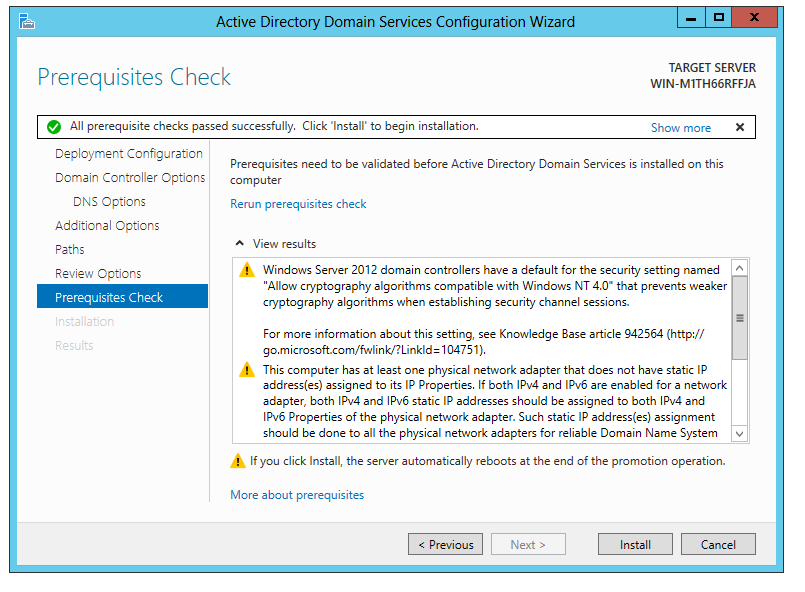Click the reboot warning icon near Install note

pyautogui.click(x=238, y=461)
